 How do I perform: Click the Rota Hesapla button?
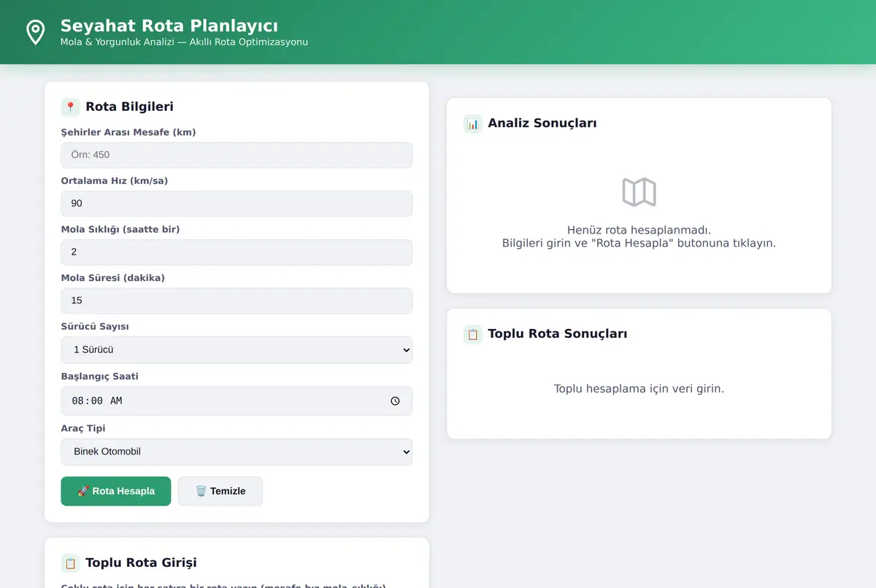[x=116, y=491]
